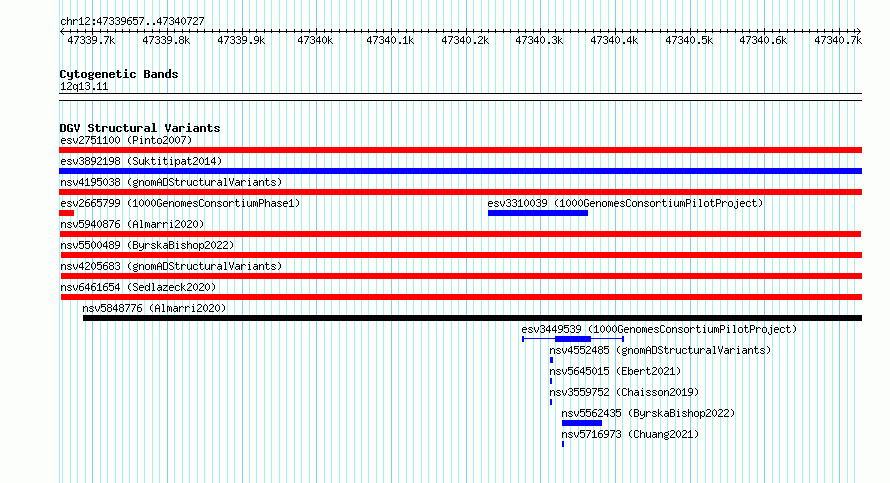Click the 47339.7k ruler position

click(x=91, y=40)
